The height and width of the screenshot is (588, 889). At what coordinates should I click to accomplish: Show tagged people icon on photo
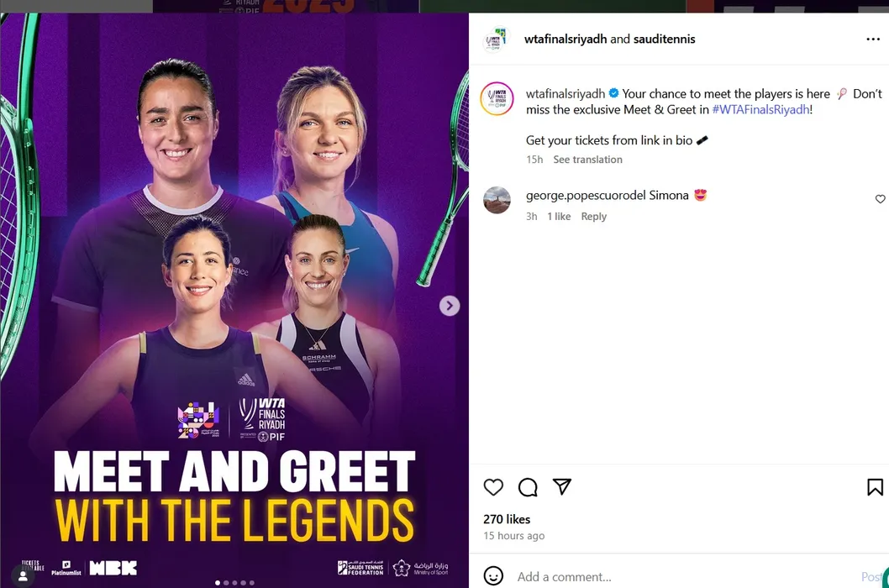pos(24,576)
